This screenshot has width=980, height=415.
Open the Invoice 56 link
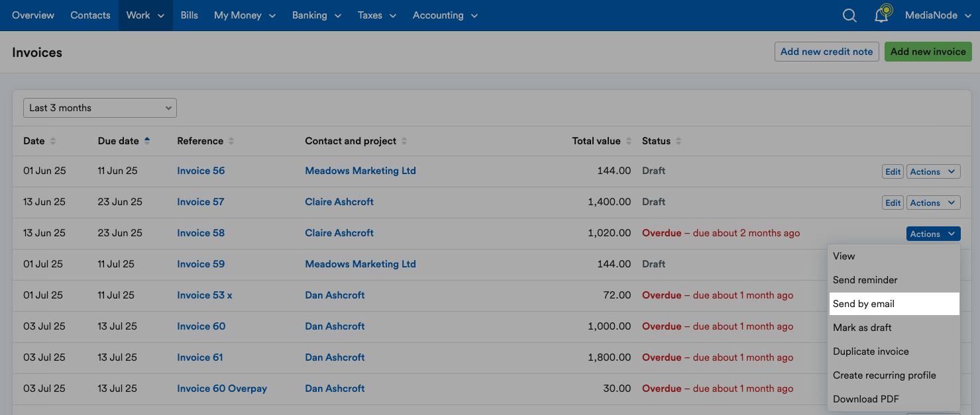pos(201,171)
